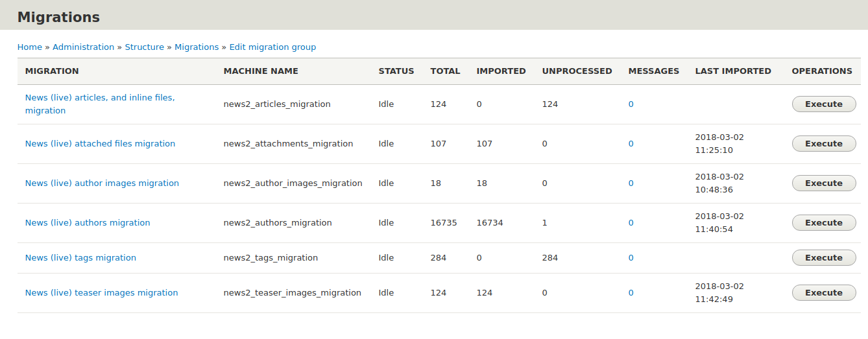The image size is (868, 339).
Task: Open Migrations breadcrumb link
Action: (x=197, y=47)
